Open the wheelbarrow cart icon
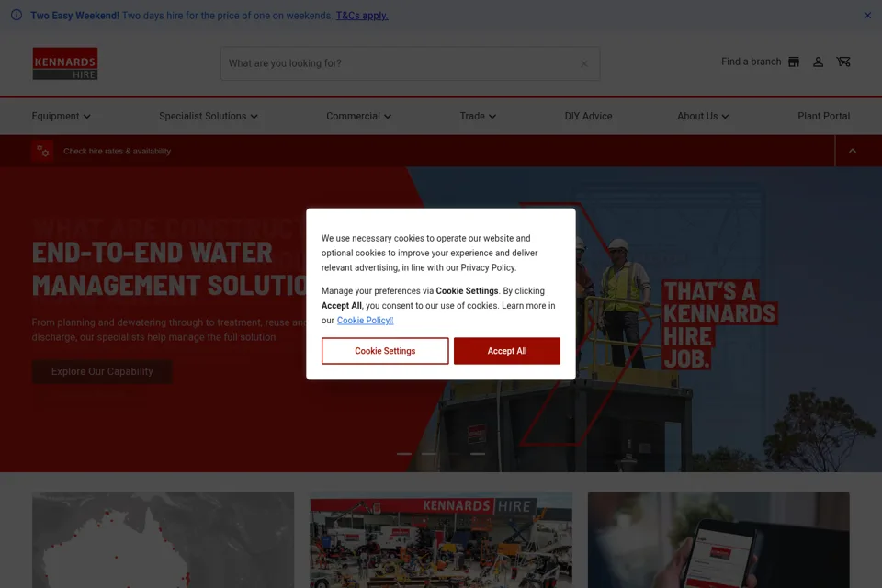Image resolution: width=882 pixels, height=588 pixels. [x=842, y=62]
